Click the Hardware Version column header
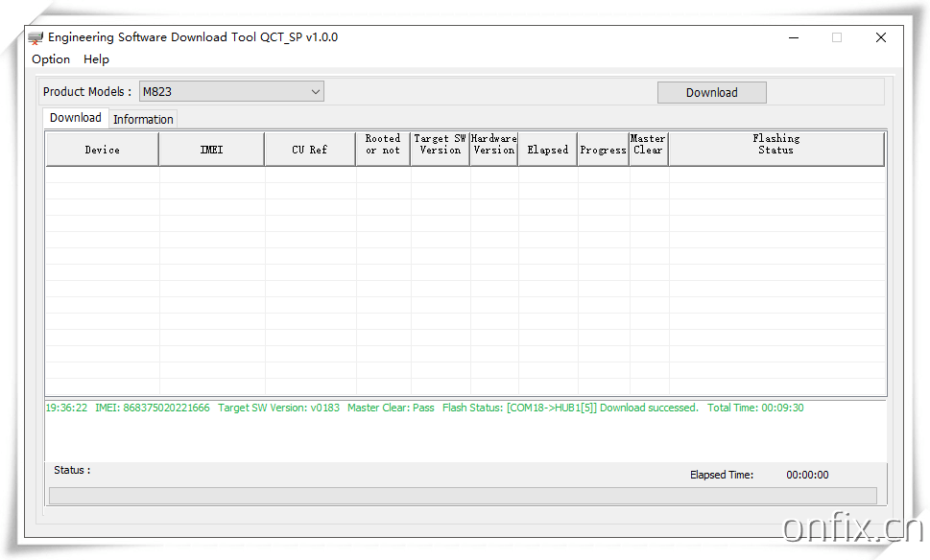The image size is (930, 560). point(493,145)
